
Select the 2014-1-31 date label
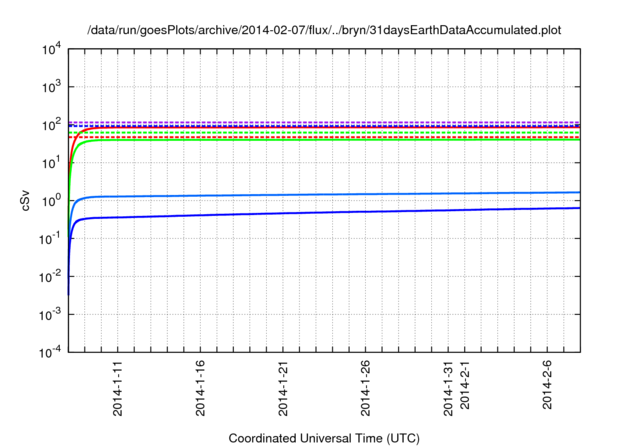click(x=448, y=388)
